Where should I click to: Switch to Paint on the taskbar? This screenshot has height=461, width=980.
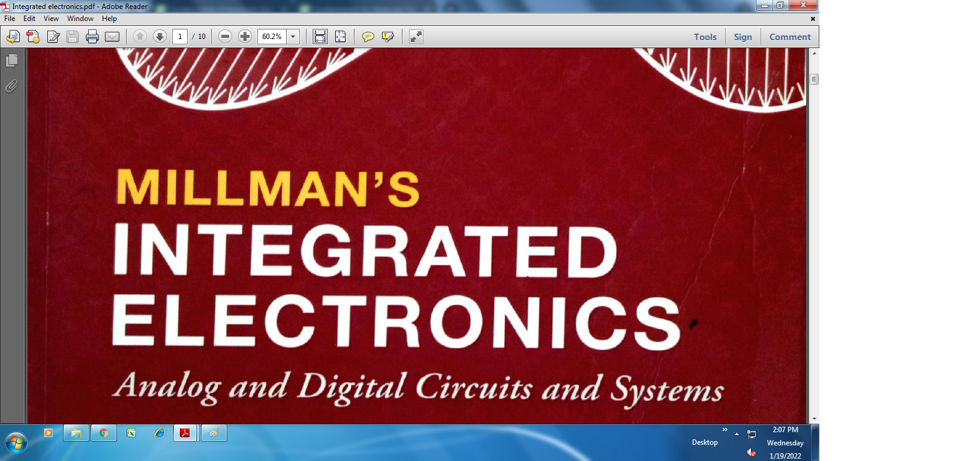point(214,433)
